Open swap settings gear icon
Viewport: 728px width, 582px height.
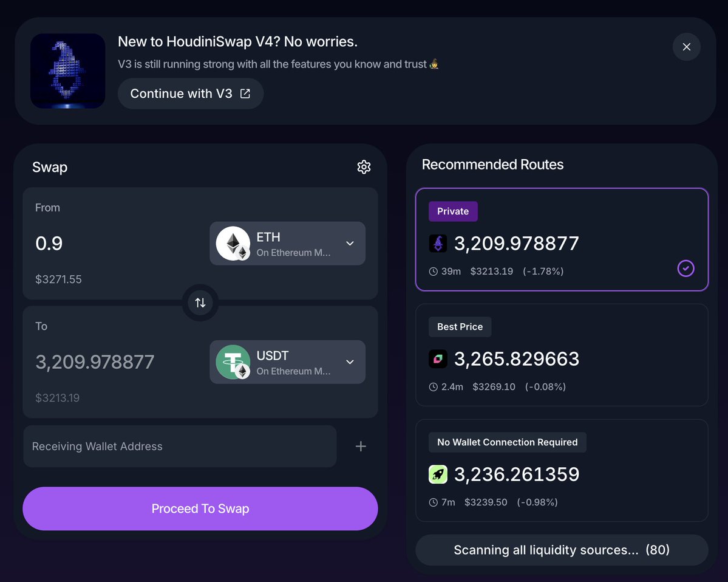pos(364,167)
